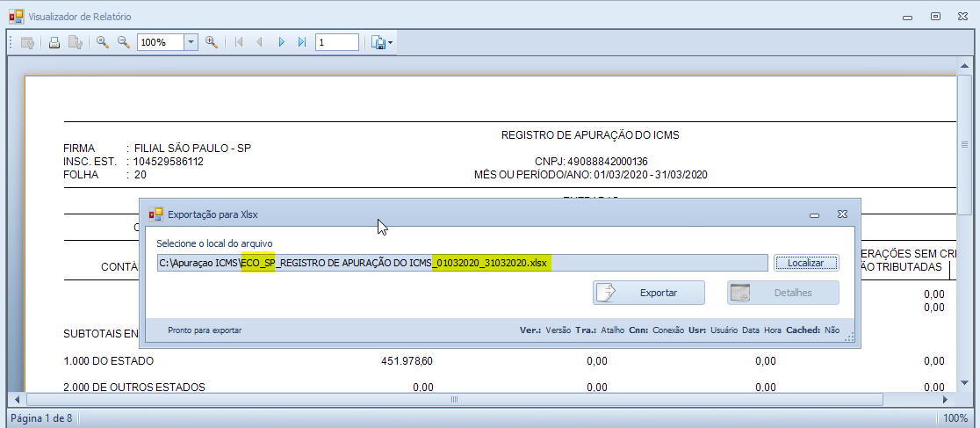Click the Localizar button
Image resolution: width=980 pixels, height=428 pixels.
coord(806,263)
